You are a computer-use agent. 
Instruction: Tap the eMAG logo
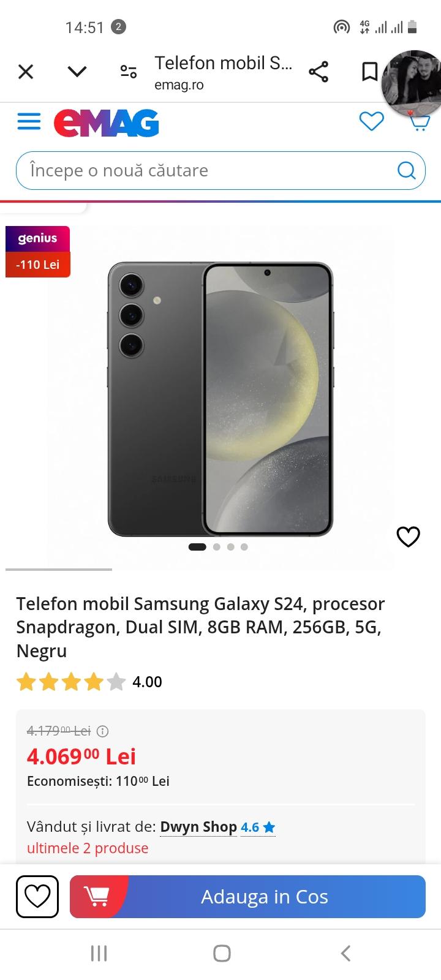(107, 123)
